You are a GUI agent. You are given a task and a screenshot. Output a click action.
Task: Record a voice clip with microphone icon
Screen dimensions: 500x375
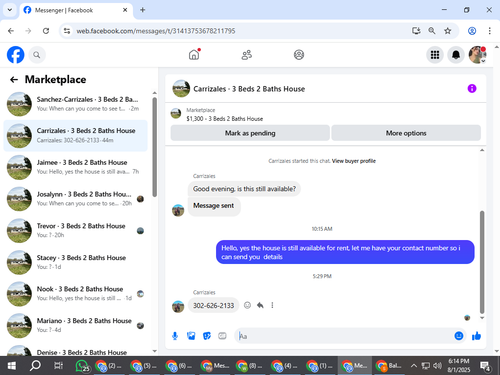click(175, 336)
